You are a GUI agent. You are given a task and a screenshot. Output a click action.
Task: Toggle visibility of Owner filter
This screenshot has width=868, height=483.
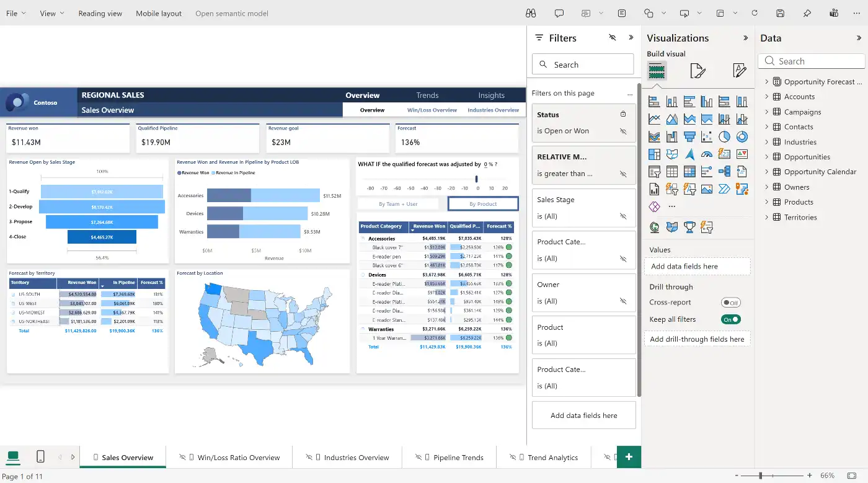click(623, 301)
